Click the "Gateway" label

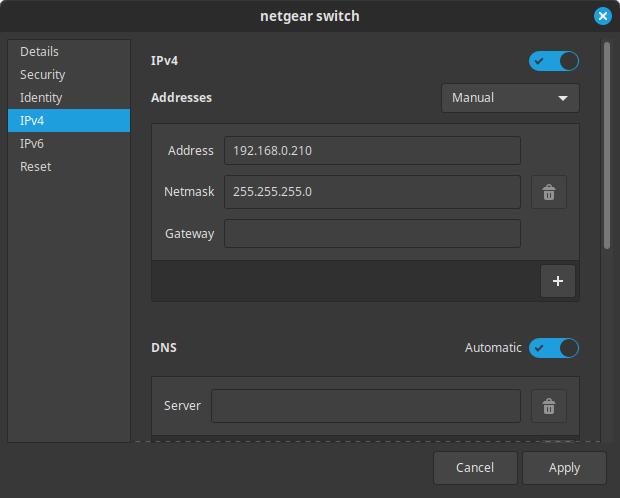pyautogui.click(x=189, y=234)
